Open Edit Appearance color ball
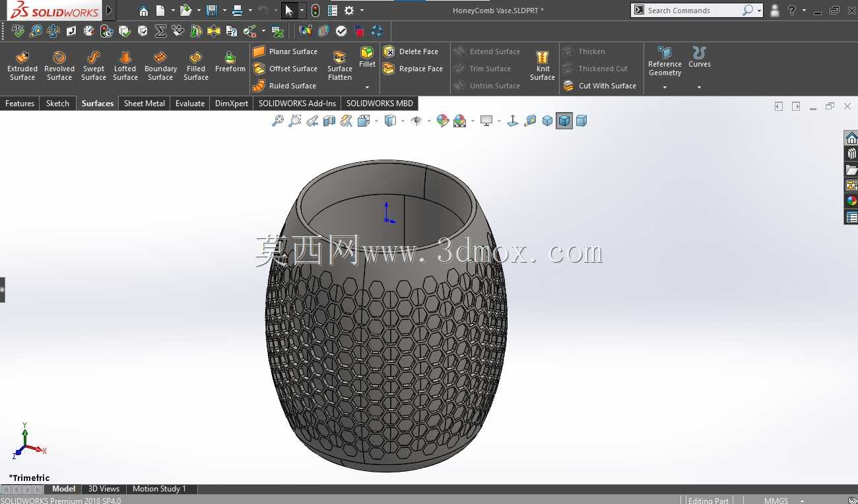Image resolution: width=858 pixels, height=504 pixels. 443,121
